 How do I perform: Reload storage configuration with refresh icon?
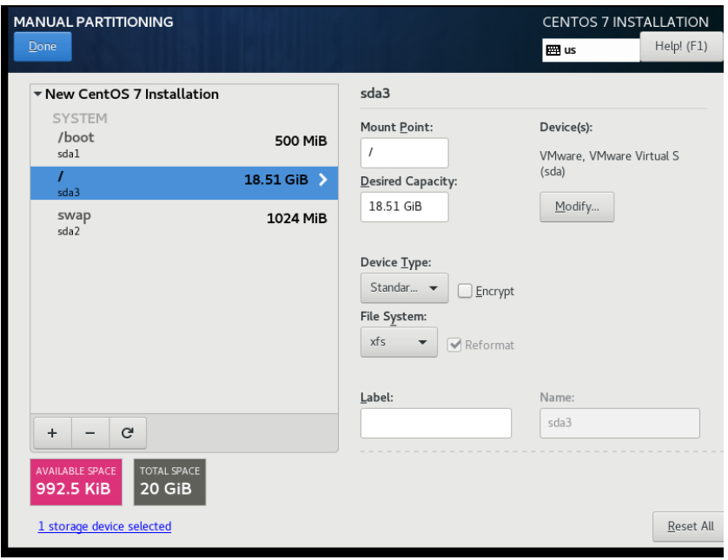(x=128, y=433)
